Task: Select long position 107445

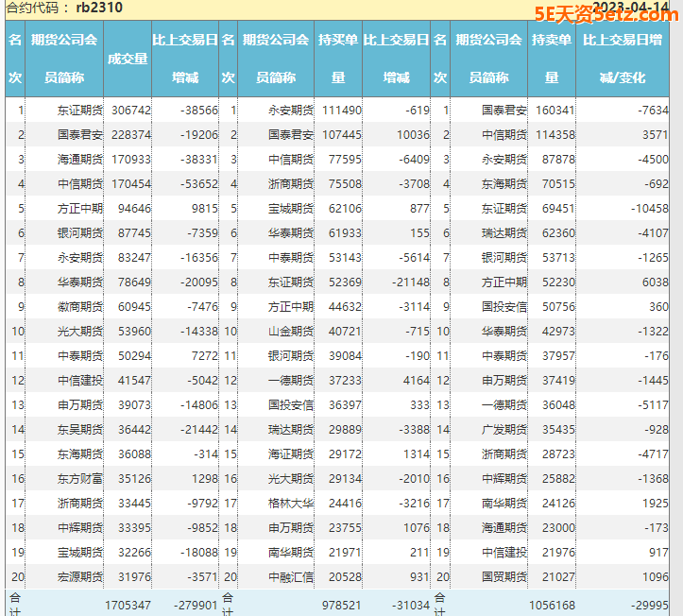Action: (x=342, y=135)
